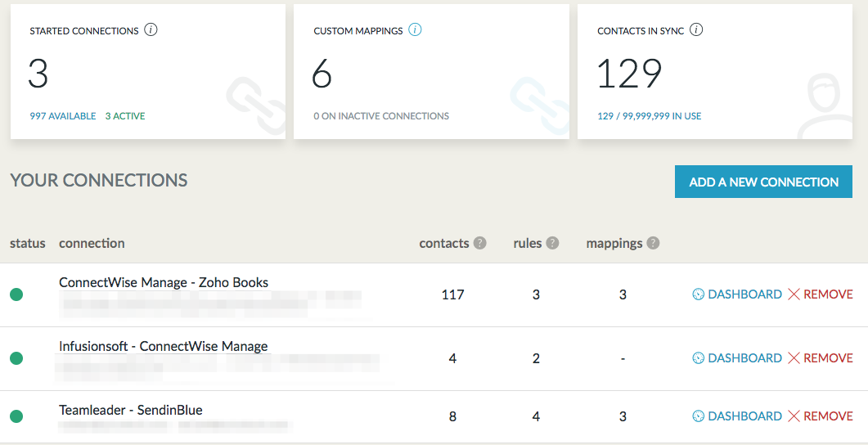The image size is (868, 445).
Task: Click Add A New Connection button
Action: coord(763,182)
